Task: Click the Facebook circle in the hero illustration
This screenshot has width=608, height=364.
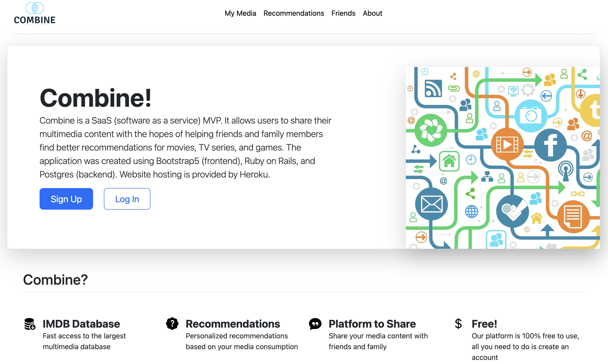Action: pyautogui.click(x=550, y=145)
